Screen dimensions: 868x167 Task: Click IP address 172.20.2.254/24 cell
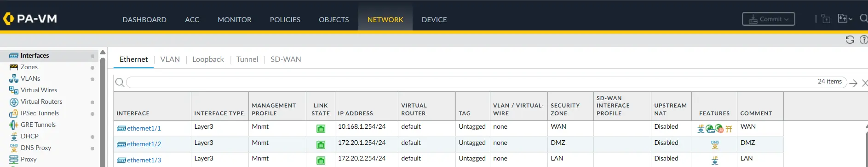[362, 158]
